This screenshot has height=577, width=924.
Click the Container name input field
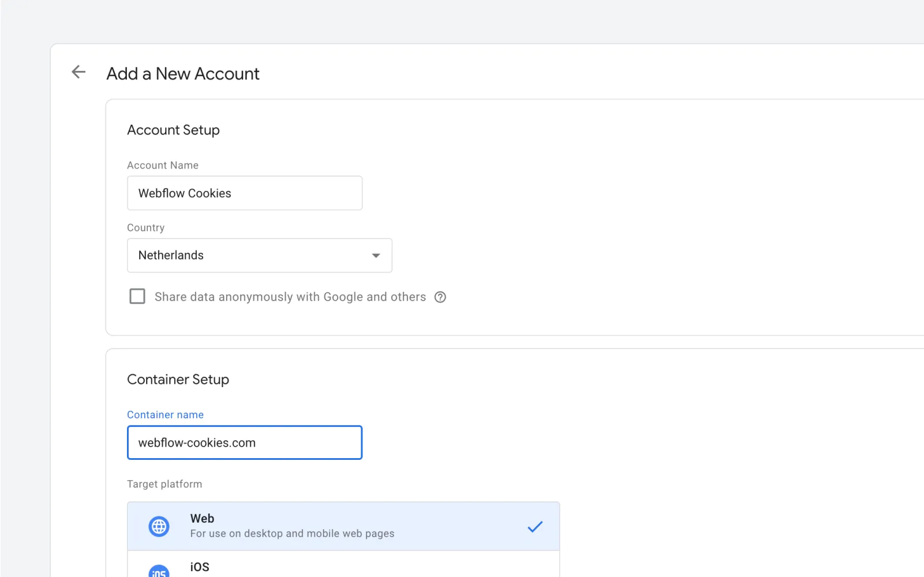pos(245,443)
